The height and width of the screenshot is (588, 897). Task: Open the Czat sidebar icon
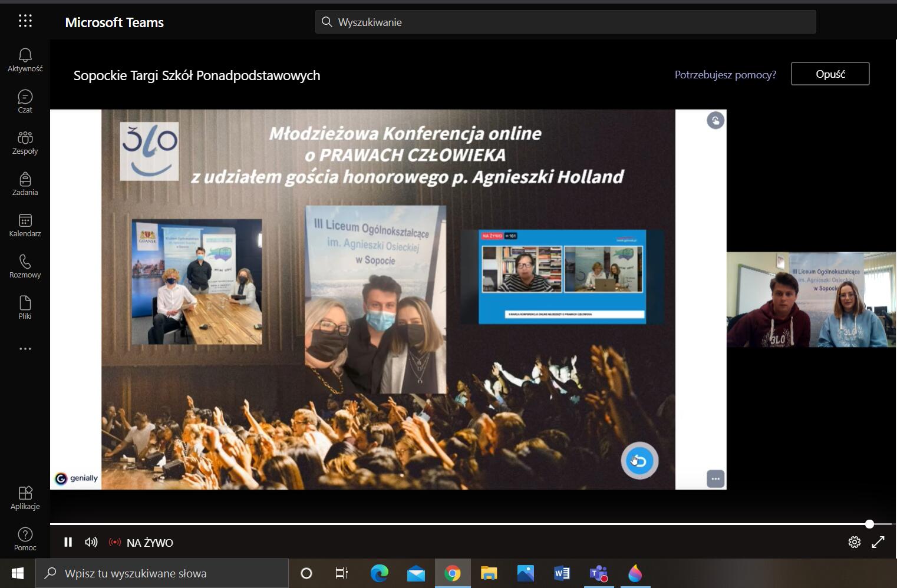tap(25, 101)
